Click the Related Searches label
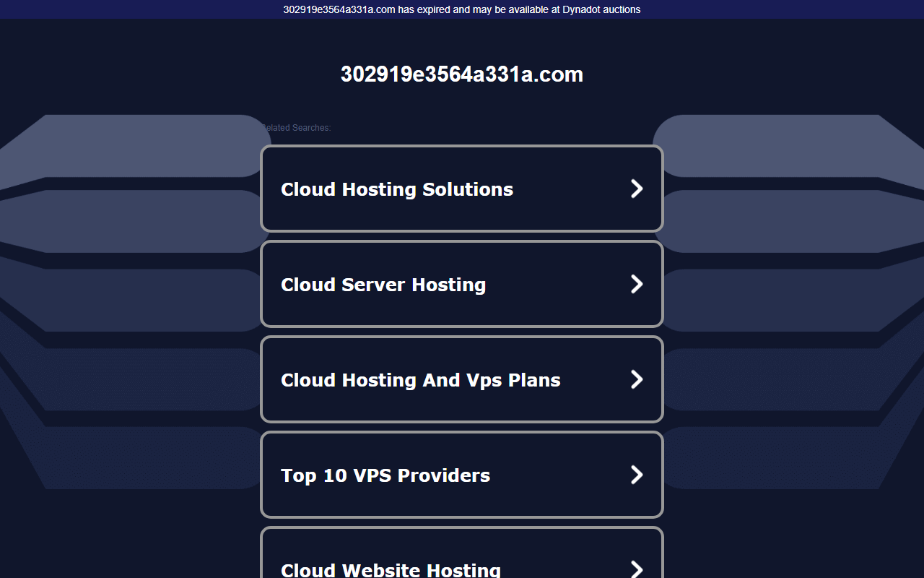 [x=296, y=128]
